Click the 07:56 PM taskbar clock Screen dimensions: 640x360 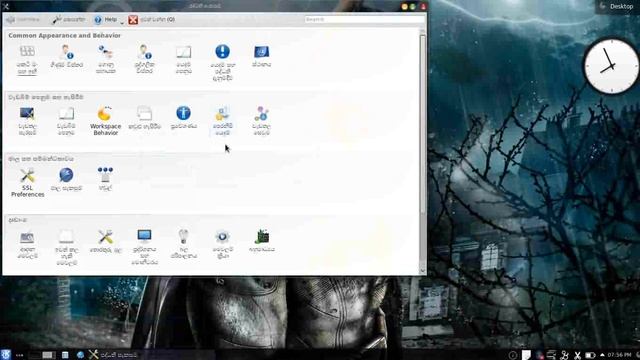click(619, 355)
